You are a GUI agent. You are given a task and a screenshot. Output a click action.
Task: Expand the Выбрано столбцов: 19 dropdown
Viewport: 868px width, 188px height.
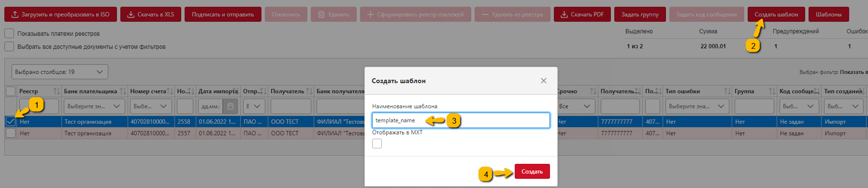pyautogui.click(x=60, y=72)
